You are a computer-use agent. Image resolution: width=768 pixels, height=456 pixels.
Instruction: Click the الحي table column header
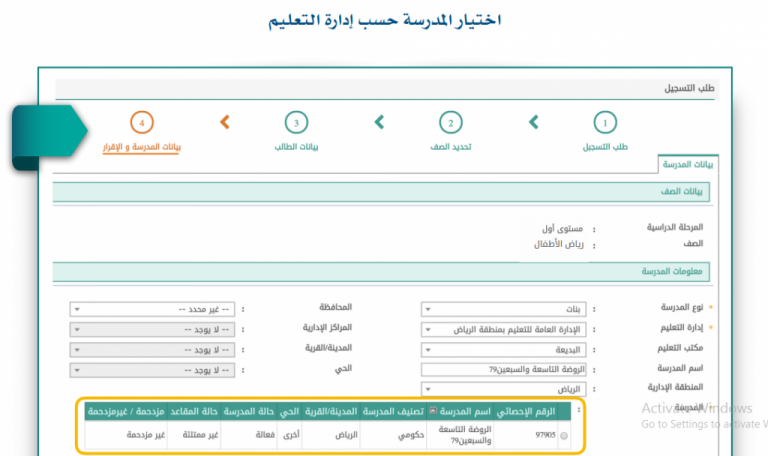[x=289, y=411]
